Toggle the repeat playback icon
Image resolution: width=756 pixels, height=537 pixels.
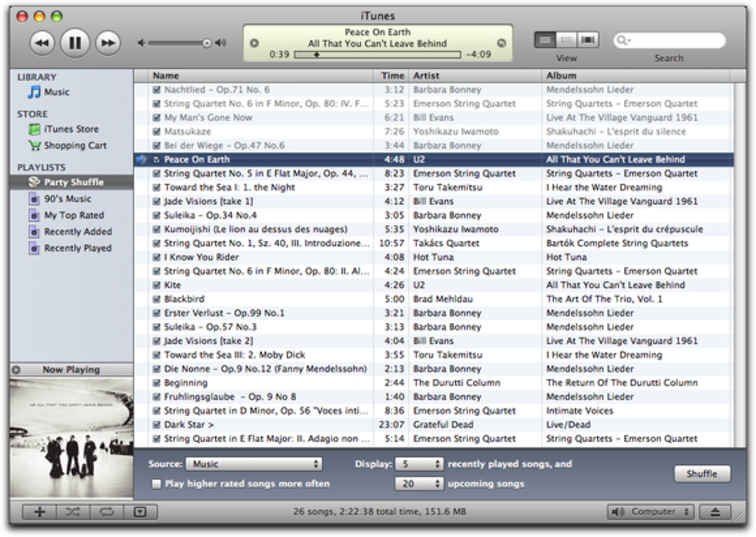(106, 512)
